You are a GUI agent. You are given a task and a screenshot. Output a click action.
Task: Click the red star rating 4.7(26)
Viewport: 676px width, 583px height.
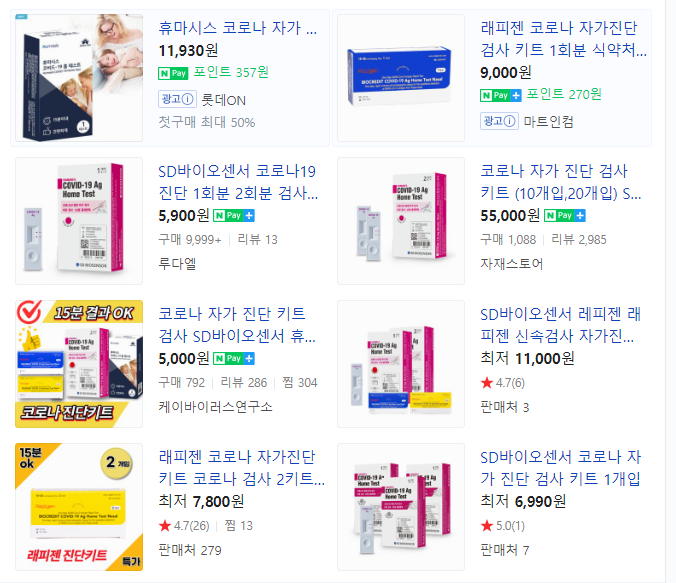[184, 526]
